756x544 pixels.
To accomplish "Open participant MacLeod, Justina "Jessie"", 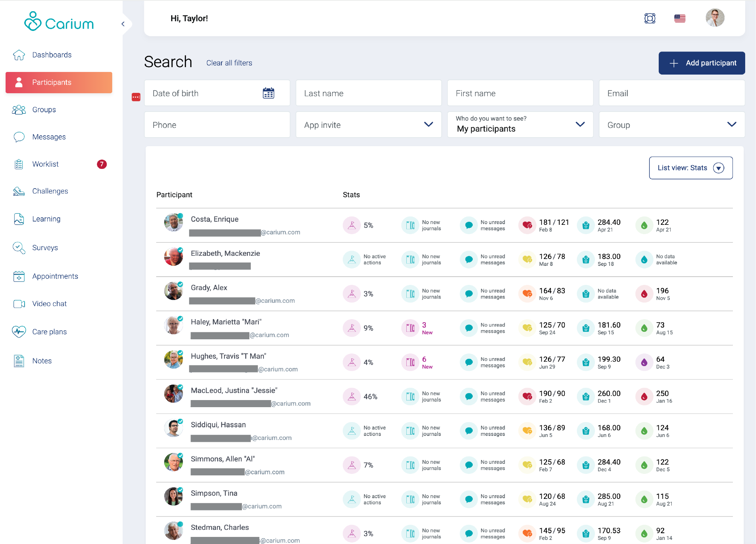I will (x=234, y=391).
